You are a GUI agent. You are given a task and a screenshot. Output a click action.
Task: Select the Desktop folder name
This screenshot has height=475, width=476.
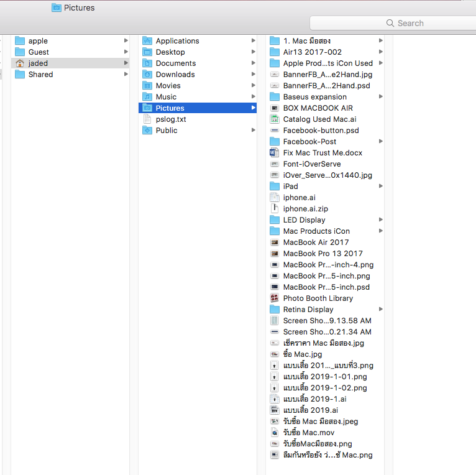pos(170,52)
